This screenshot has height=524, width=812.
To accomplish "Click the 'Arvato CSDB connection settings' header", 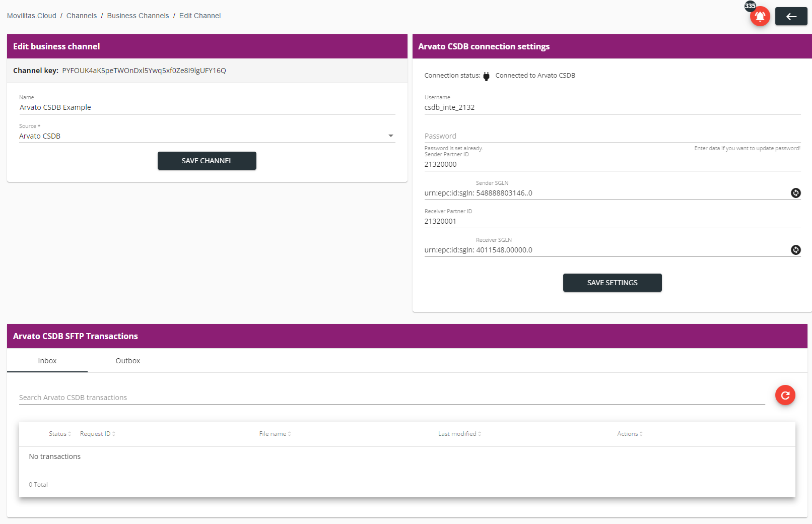I will 612,46.
